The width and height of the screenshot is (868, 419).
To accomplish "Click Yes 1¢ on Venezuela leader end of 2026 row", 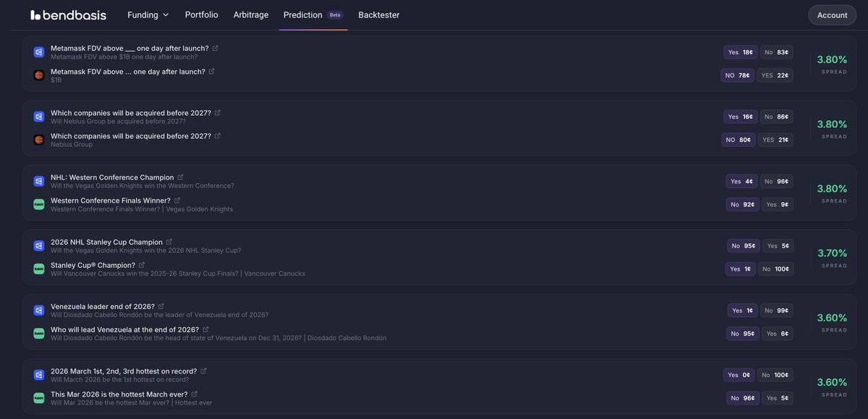I will click(743, 310).
